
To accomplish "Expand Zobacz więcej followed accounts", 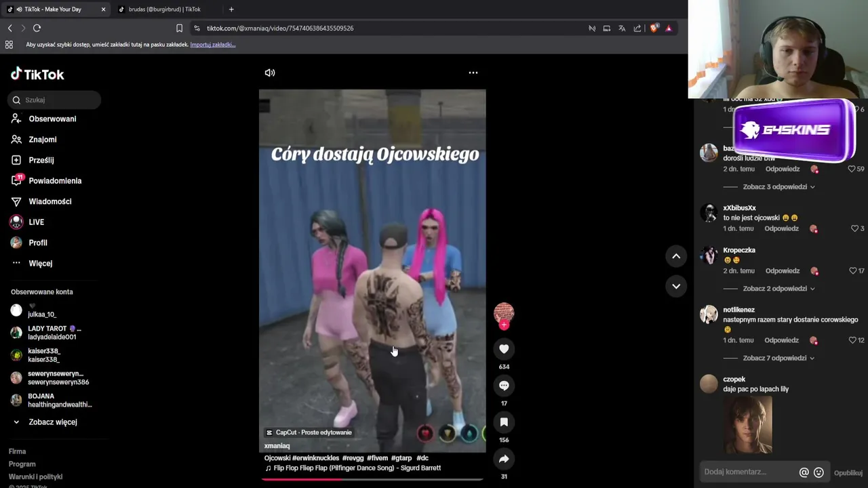I will coord(52,422).
